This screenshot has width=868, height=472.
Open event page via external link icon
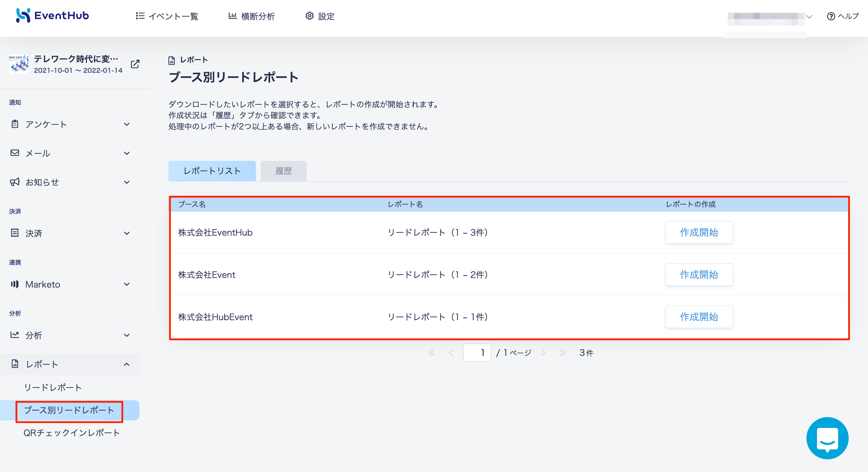(135, 64)
